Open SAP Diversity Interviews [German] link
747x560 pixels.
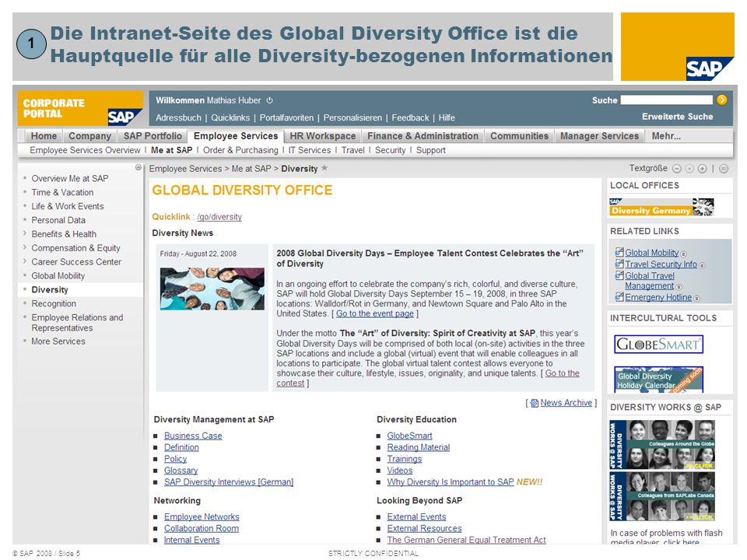pyautogui.click(x=229, y=482)
